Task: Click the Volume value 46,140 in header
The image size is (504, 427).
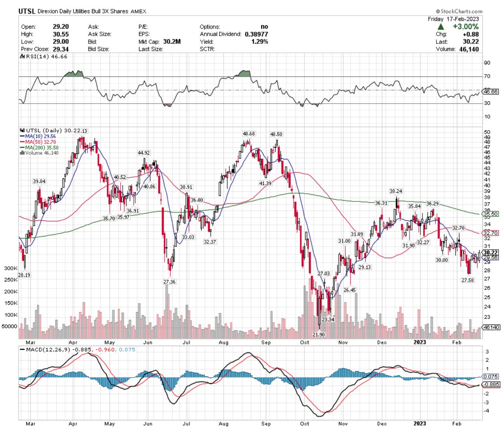Action: point(469,49)
